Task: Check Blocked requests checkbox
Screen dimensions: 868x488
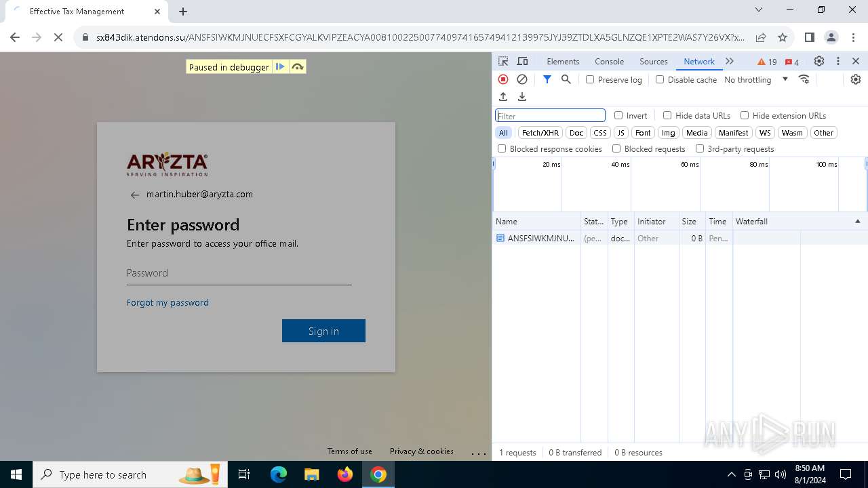Action: tap(616, 148)
